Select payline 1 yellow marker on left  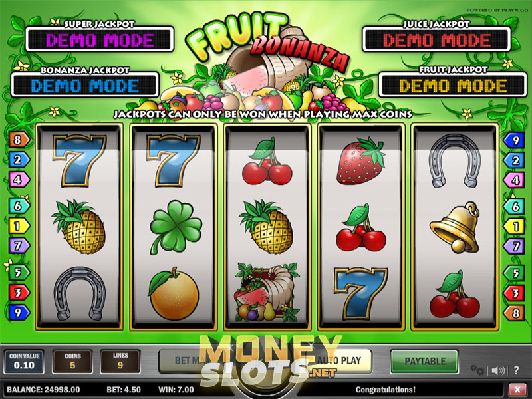(19, 226)
